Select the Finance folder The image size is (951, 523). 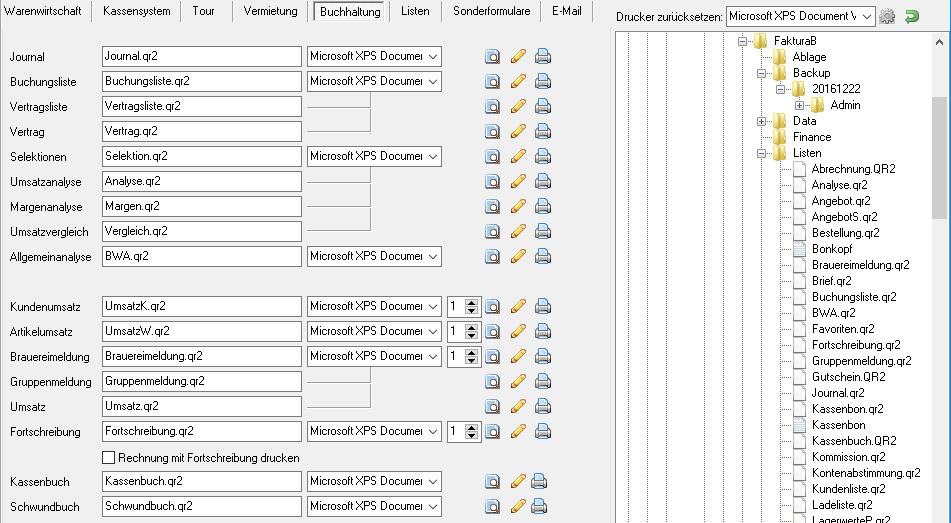coord(812,137)
